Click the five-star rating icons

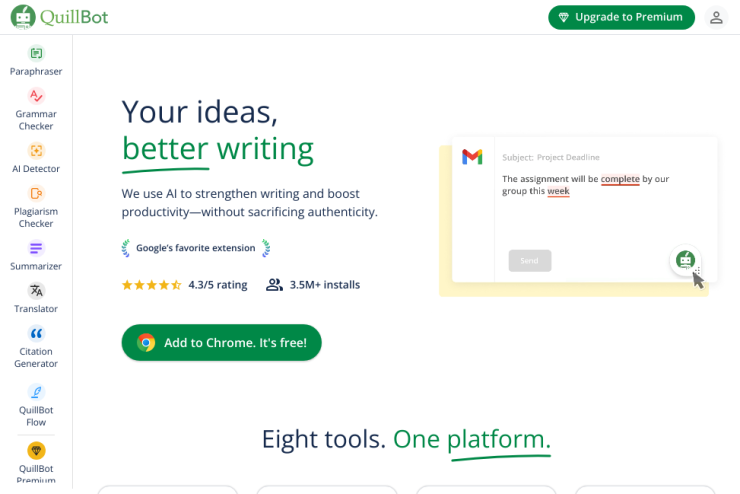[x=151, y=285]
